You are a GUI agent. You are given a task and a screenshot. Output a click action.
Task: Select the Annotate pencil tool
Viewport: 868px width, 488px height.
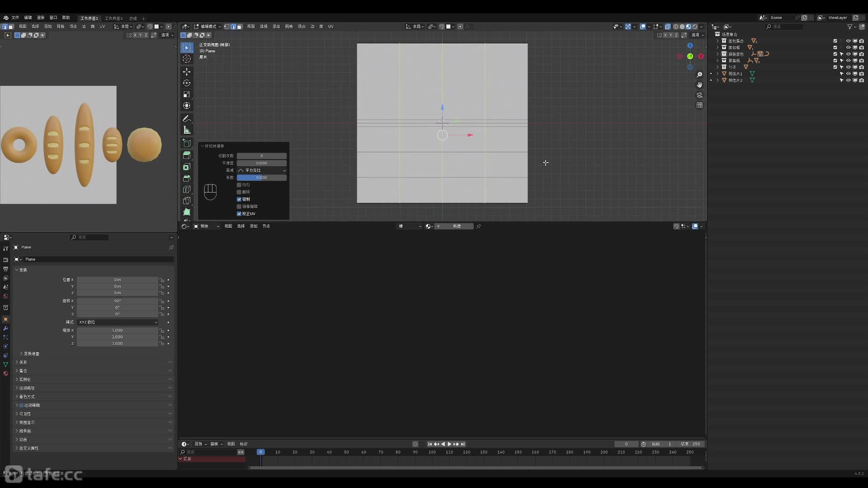tap(186, 118)
